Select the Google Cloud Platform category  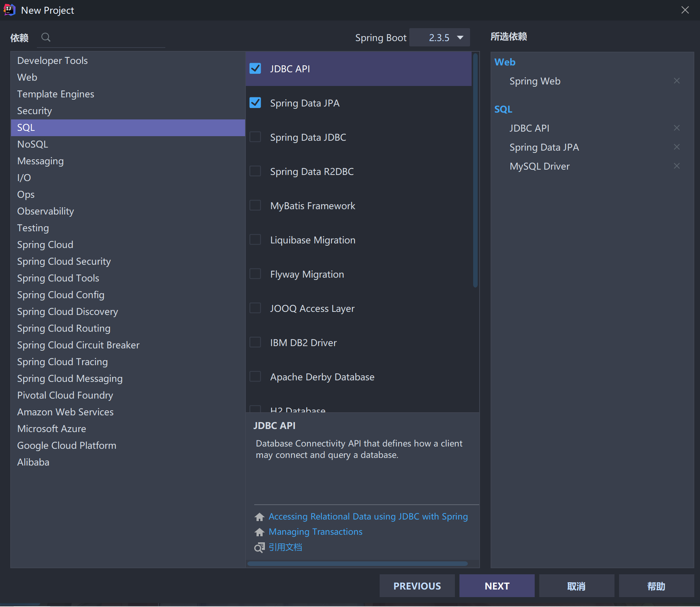click(128, 445)
